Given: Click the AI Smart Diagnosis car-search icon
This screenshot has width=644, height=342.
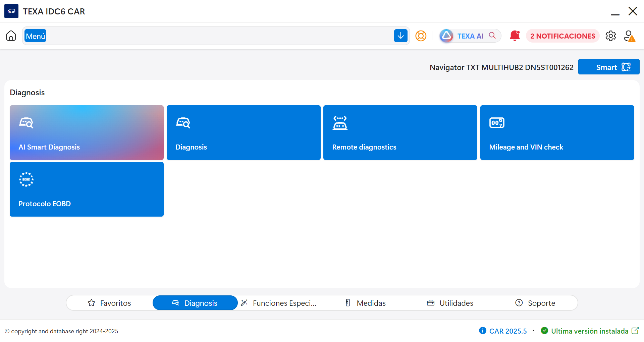Looking at the screenshot, I should [26, 123].
